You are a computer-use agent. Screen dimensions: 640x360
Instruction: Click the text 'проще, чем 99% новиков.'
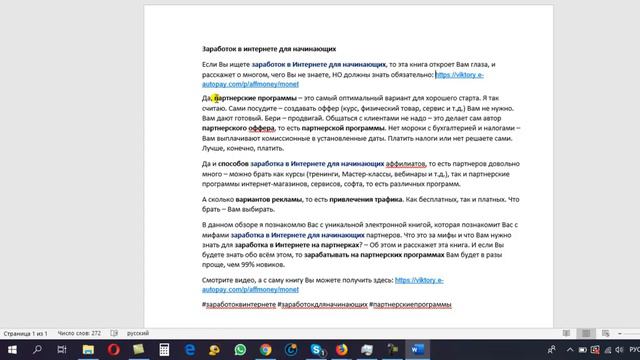[243, 265]
